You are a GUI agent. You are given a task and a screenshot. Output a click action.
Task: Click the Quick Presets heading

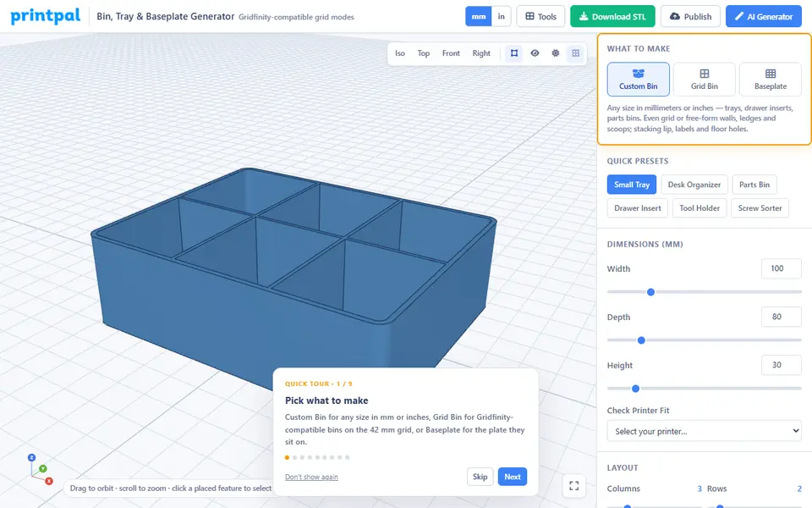click(x=638, y=161)
